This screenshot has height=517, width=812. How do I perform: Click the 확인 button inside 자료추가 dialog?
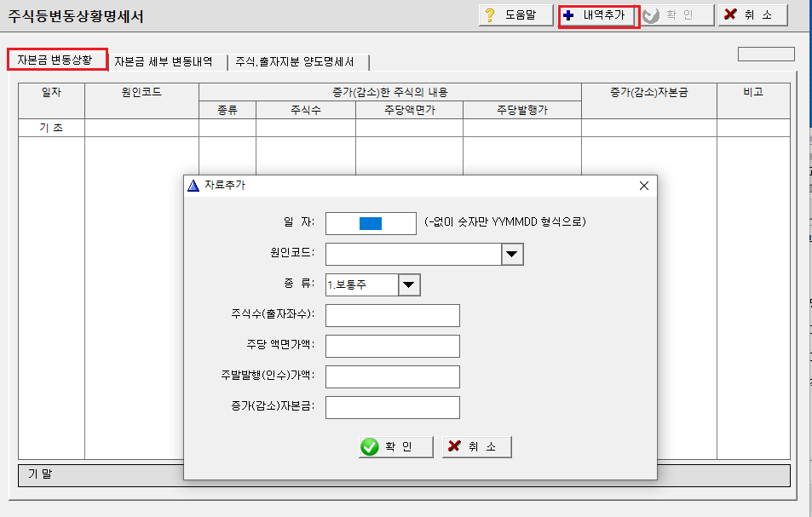pos(394,446)
